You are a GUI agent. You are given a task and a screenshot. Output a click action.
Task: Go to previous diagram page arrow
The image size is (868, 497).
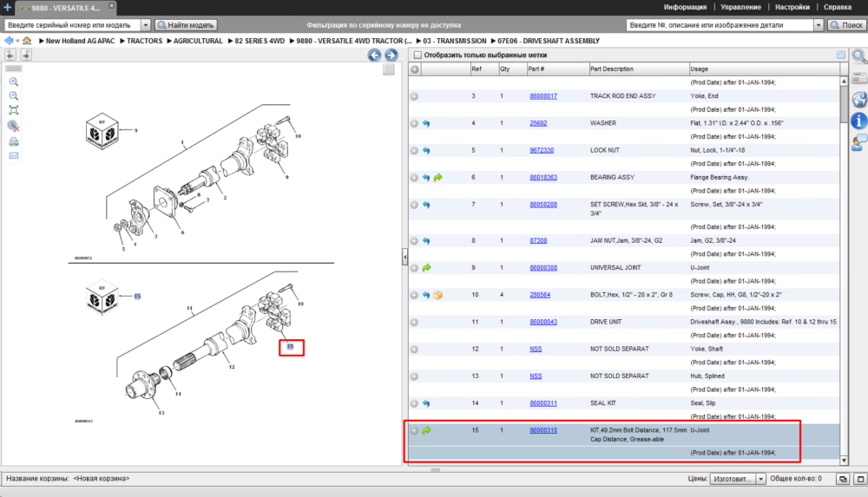tap(374, 55)
